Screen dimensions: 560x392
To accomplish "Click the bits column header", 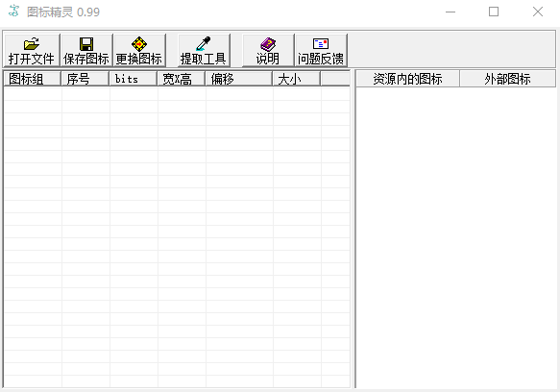I will [x=134, y=79].
